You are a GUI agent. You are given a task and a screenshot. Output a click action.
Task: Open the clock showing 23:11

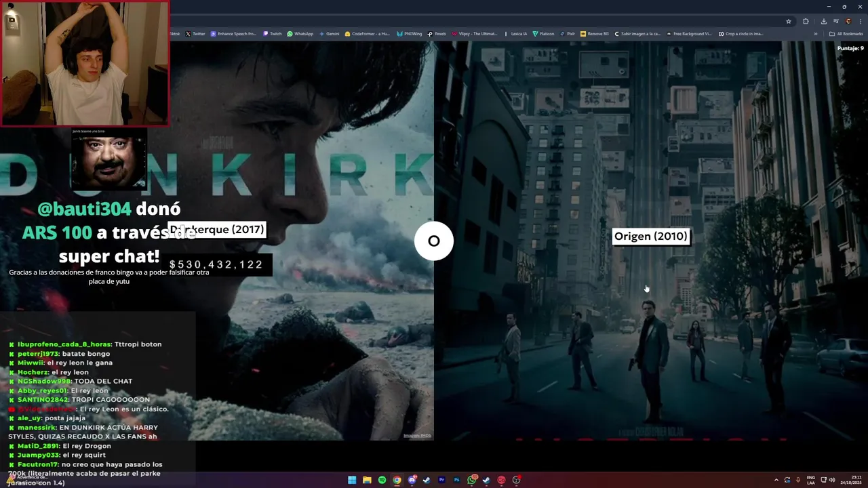click(851, 480)
